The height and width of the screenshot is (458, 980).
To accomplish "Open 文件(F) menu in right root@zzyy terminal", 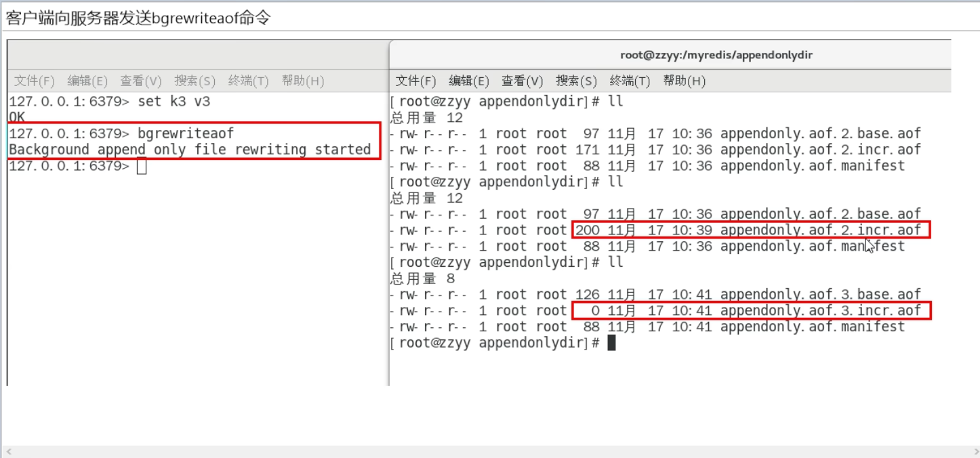I will (x=415, y=81).
